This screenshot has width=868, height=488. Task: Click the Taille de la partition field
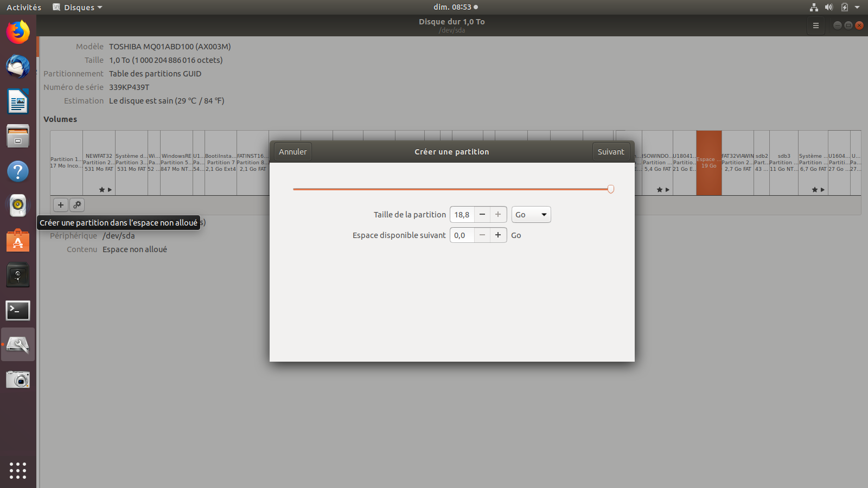[462, 215]
